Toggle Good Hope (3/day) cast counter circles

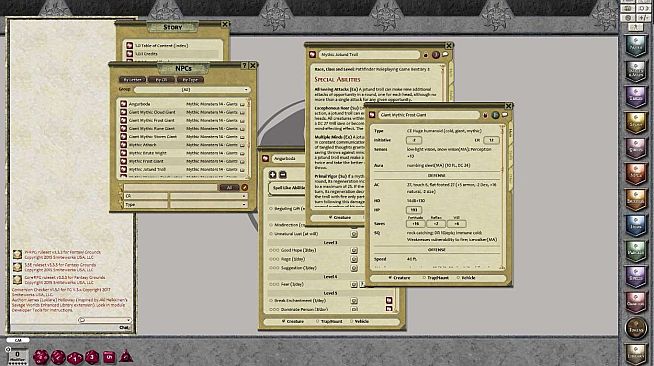tap(274, 250)
